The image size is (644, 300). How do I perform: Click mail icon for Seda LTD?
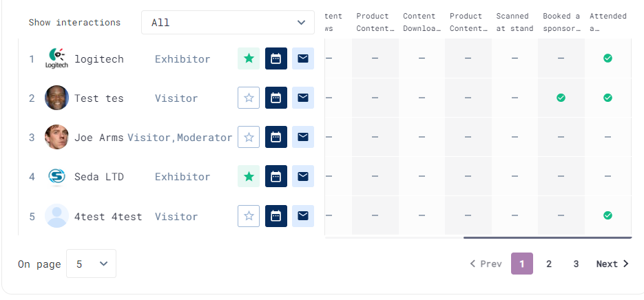(x=303, y=176)
